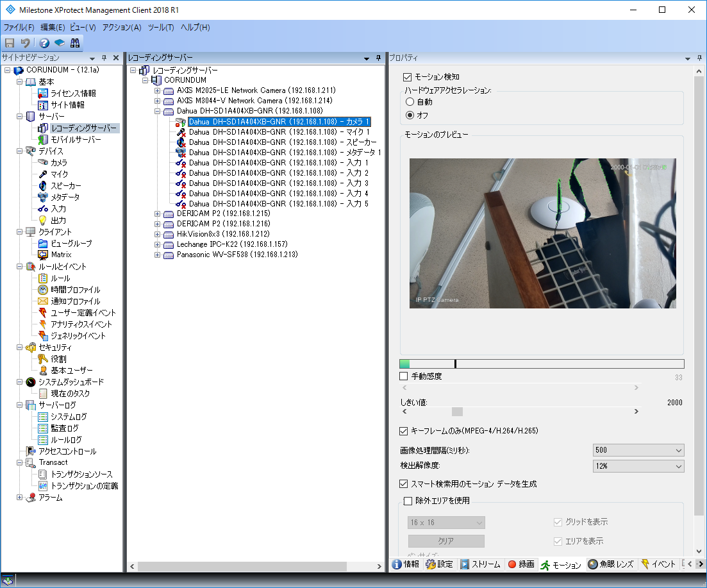Switch to 録画 tab
Viewport: 707px width, 588px height.
tap(521, 564)
